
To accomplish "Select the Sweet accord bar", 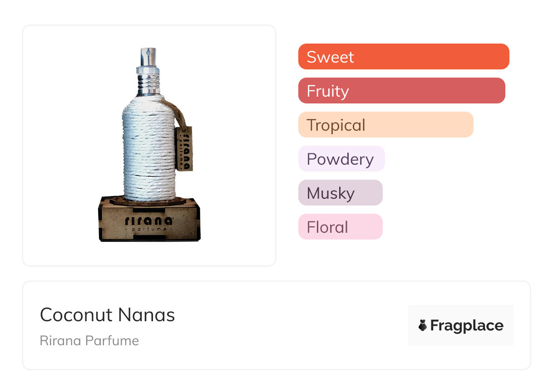I will click(403, 57).
